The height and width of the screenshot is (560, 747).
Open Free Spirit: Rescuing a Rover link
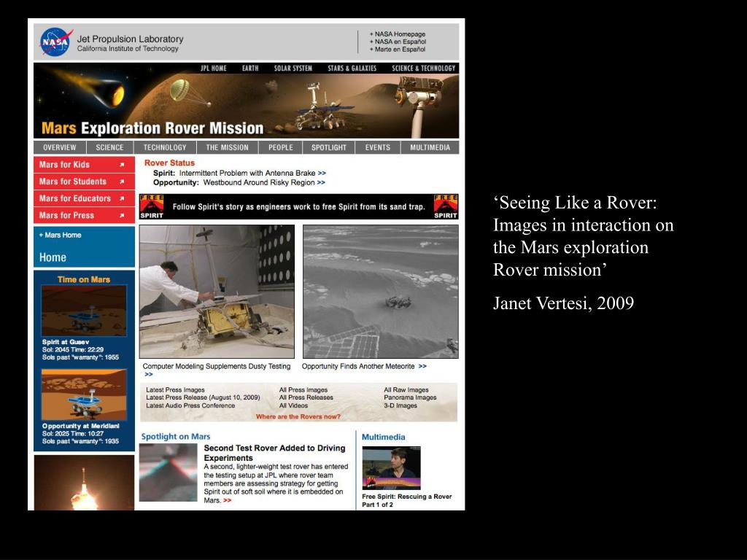pyautogui.click(x=407, y=500)
